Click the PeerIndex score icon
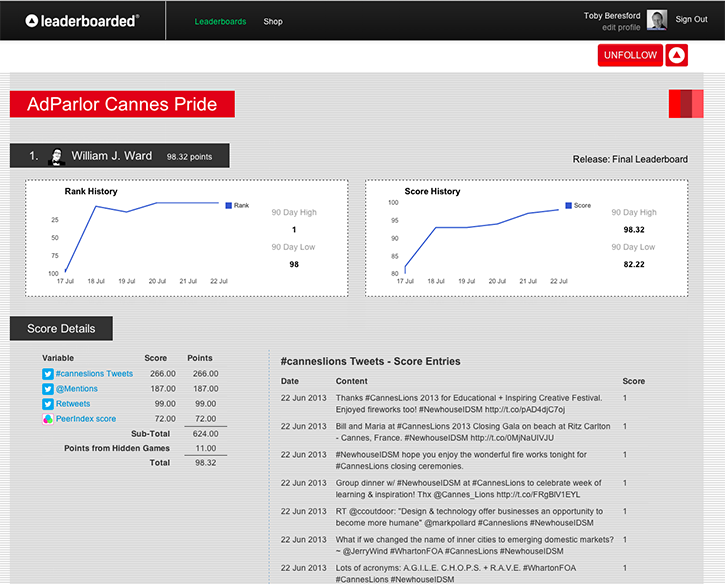The height and width of the screenshot is (584, 725). pos(47,419)
